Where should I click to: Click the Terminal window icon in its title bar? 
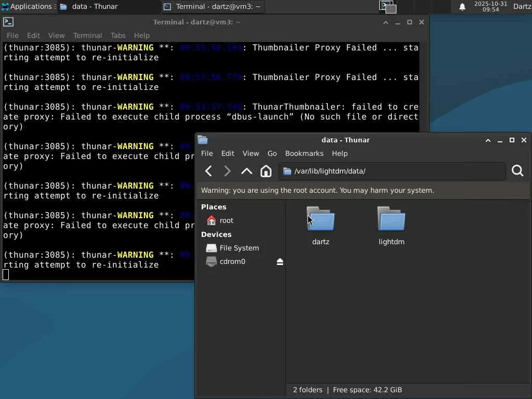tap(8, 22)
